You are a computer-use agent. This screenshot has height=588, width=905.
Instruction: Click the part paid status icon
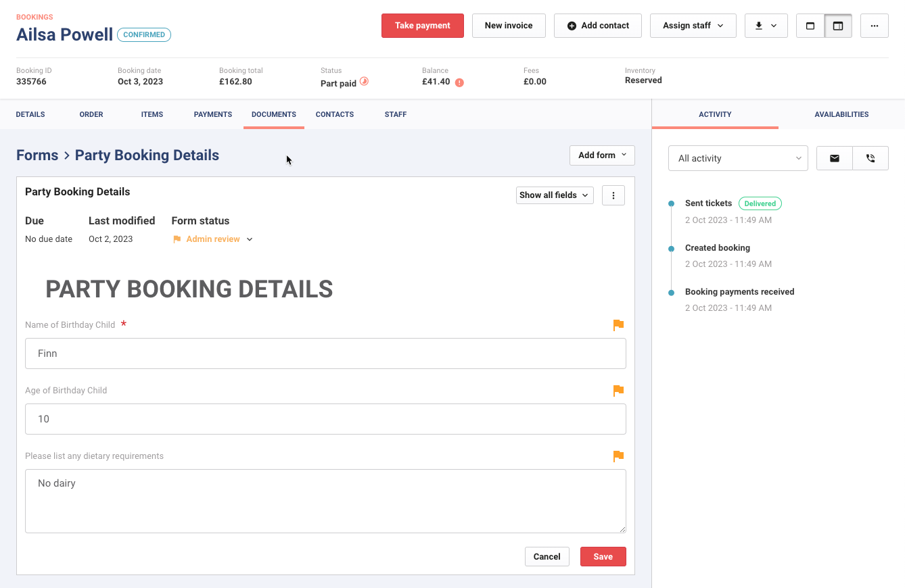(364, 81)
